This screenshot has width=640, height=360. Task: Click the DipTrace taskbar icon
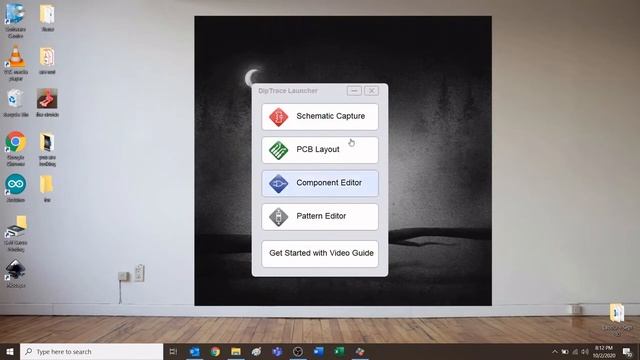(x=360, y=351)
